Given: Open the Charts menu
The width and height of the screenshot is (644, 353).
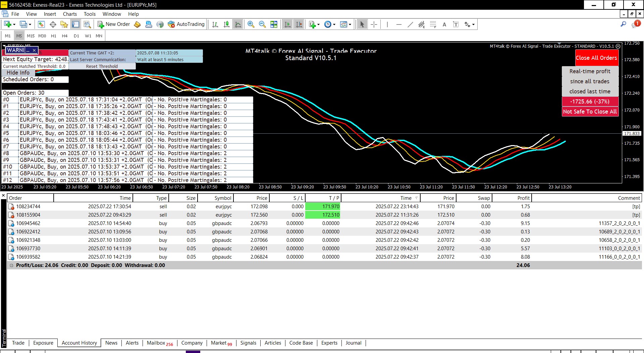Looking at the screenshot, I should (70, 14).
